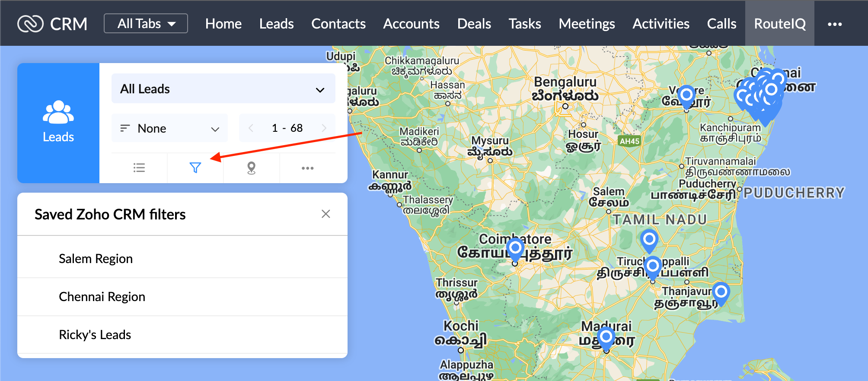The image size is (868, 381).
Task: Click the map location pin icon in panel
Action: coord(251,168)
